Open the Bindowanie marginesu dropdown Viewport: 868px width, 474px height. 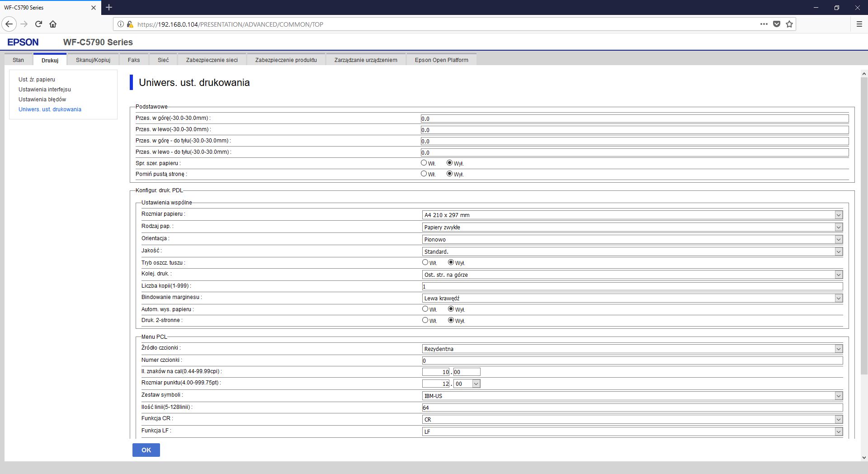pyautogui.click(x=632, y=298)
